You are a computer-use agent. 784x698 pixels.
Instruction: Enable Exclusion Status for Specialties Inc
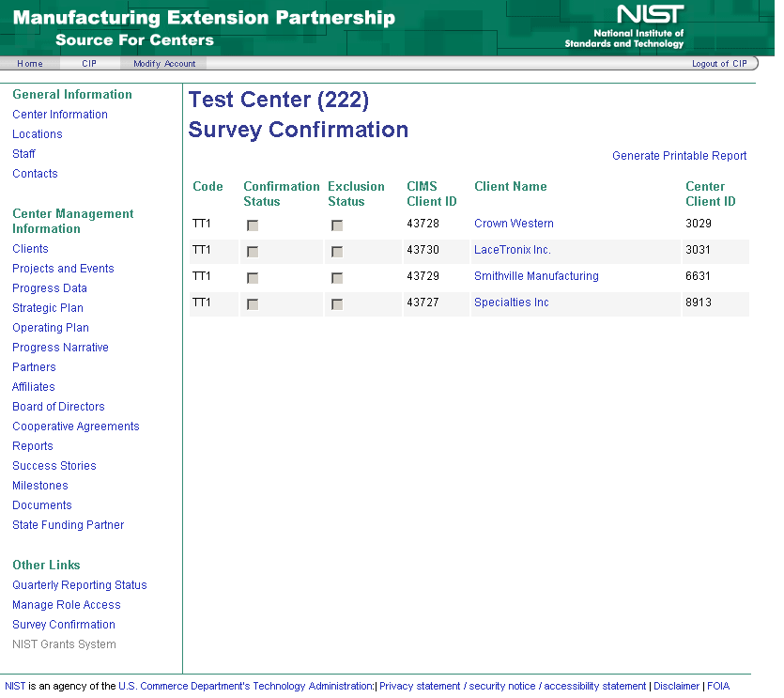click(337, 304)
